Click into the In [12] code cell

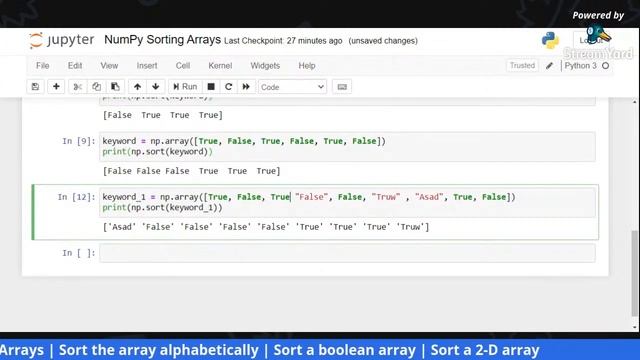point(347,202)
